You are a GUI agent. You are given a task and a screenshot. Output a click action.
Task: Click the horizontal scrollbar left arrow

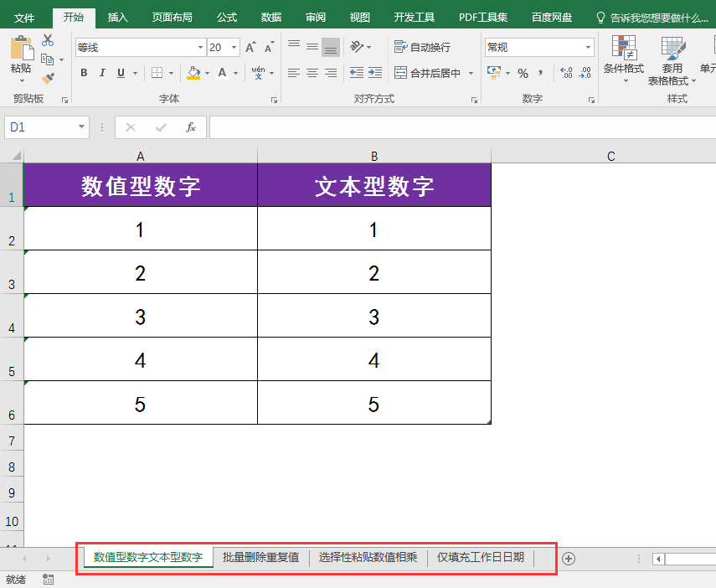658,559
